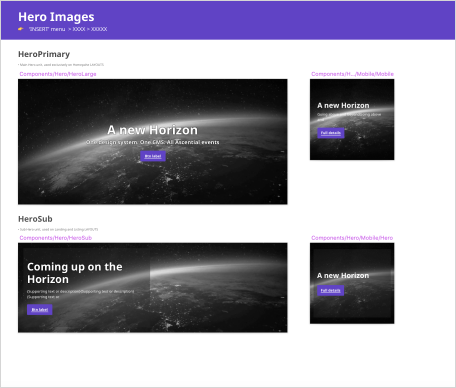Open the Components/Hero/HeroSub symbol label
The height and width of the screenshot is (388, 456).
(x=56, y=238)
